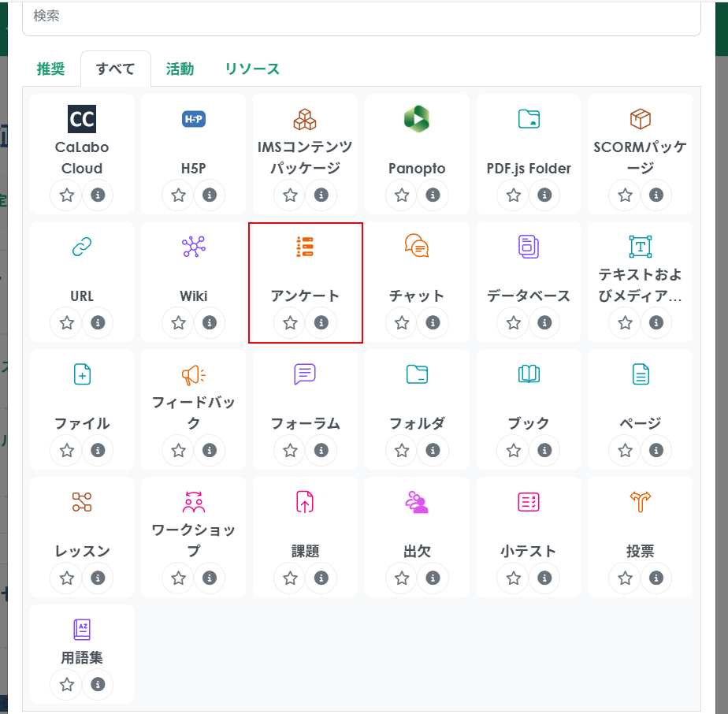This screenshot has width=728, height=714.
Task: Select the Wiki activity icon
Action: pyautogui.click(x=194, y=247)
